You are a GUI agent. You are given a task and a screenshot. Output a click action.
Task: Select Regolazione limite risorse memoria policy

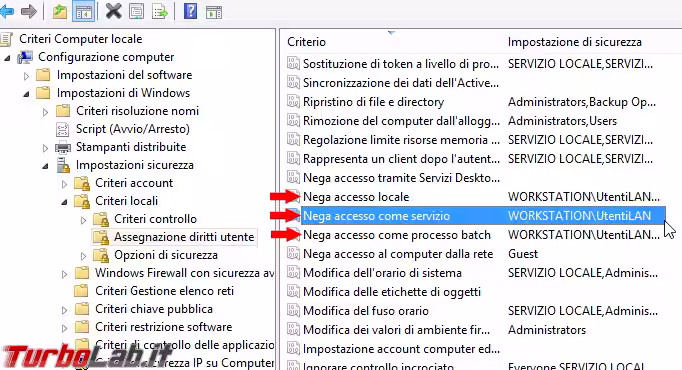[x=401, y=140]
